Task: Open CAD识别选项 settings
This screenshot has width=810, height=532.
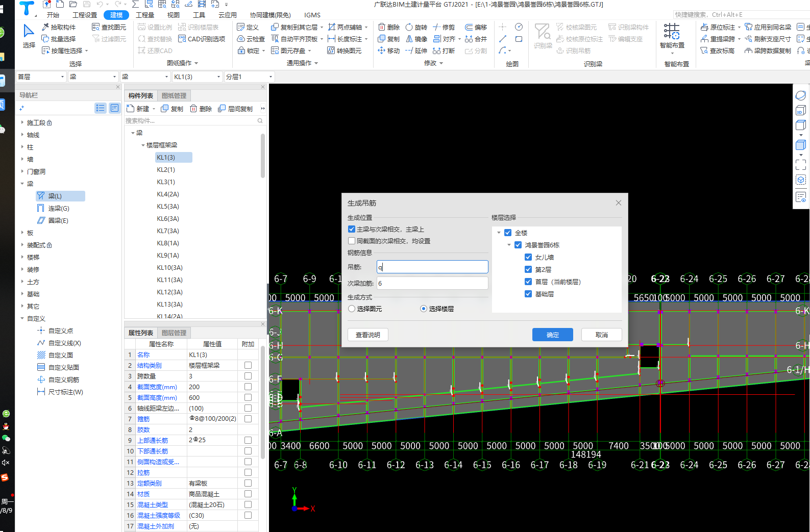Action: [202, 39]
